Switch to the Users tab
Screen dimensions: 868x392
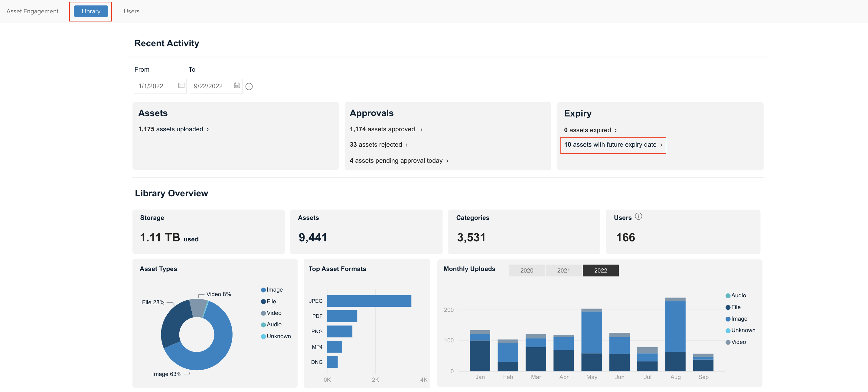[x=132, y=11]
